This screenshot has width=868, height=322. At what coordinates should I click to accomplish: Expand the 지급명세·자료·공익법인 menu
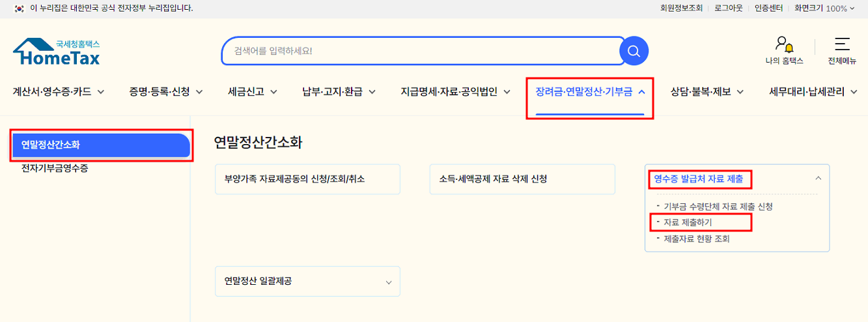pyautogui.click(x=456, y=92)
